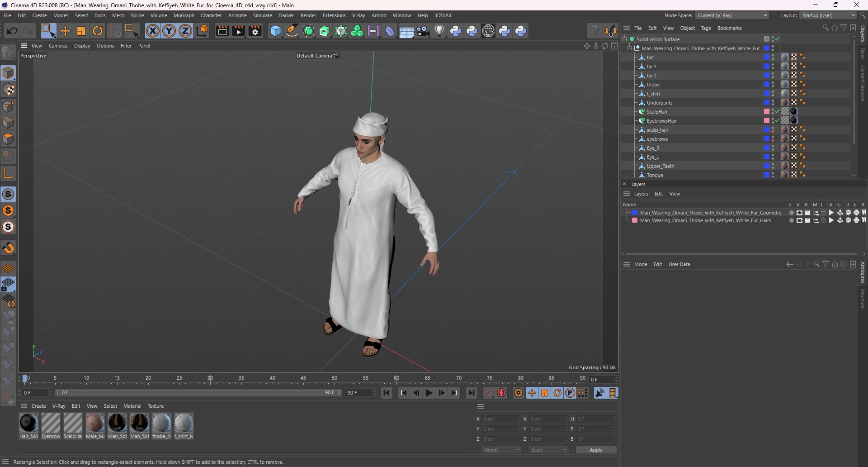Image resolution: width=868 pixels, height=467 pixels.
Task: Click frame 45 on the timeline ruler
Action: coord(303,378)
